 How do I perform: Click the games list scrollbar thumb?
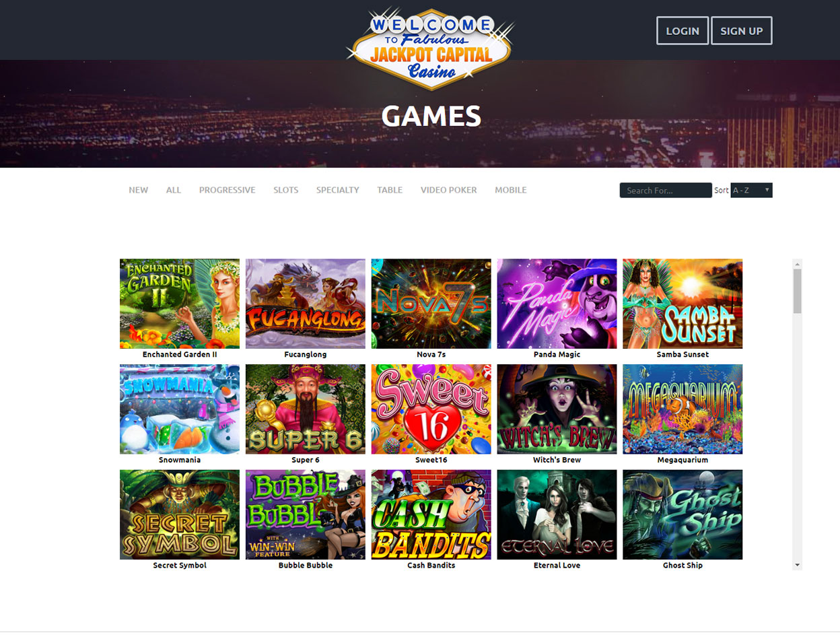tap(798, 291)
